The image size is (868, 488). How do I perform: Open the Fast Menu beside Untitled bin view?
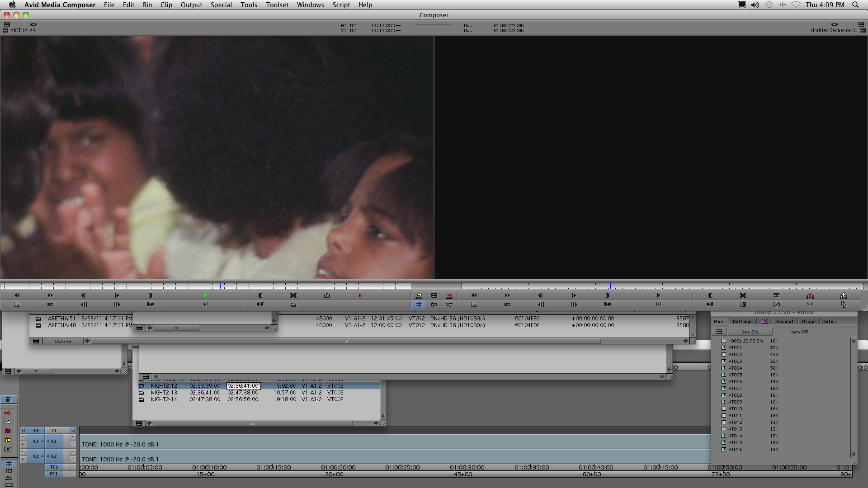click(36, 341)
